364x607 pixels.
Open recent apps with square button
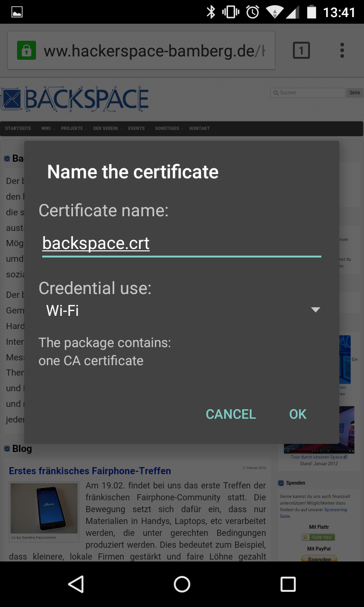click(288, 584)
